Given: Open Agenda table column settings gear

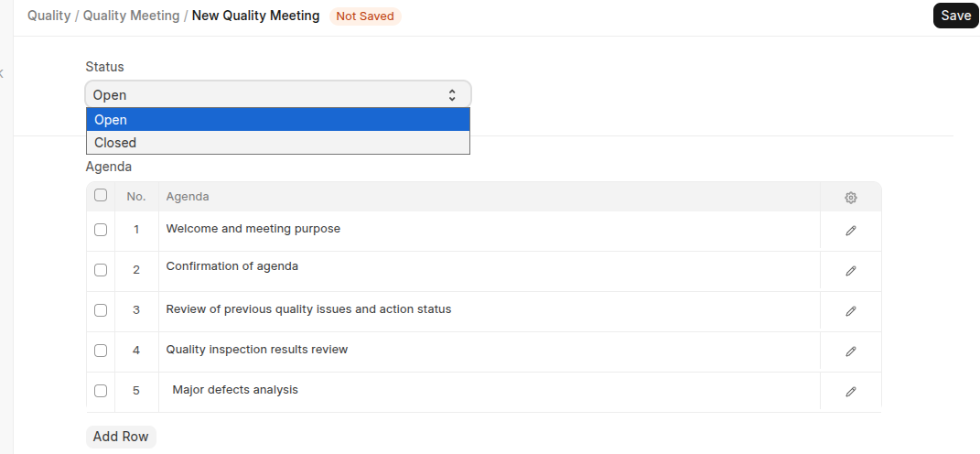Looking at the screenshot, I should 850,198.
